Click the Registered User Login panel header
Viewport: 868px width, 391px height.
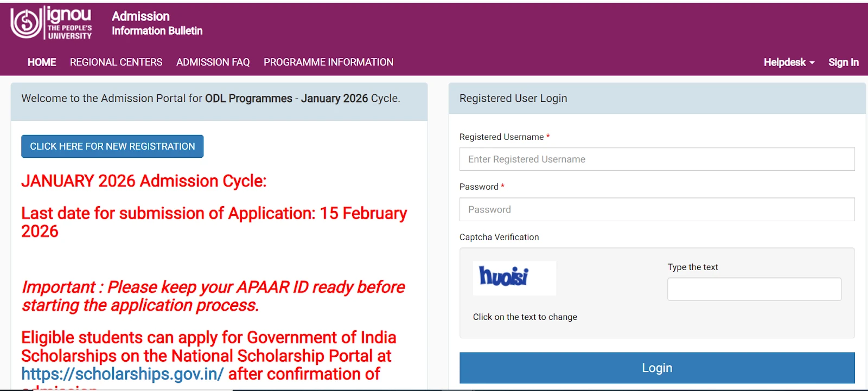[x=513, y=98]
